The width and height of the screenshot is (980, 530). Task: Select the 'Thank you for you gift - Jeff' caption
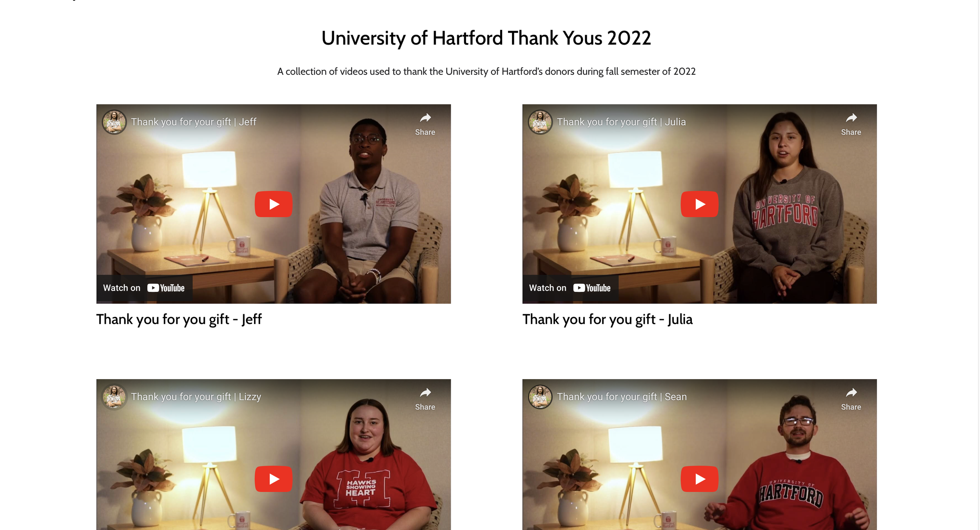coord(179,319)
